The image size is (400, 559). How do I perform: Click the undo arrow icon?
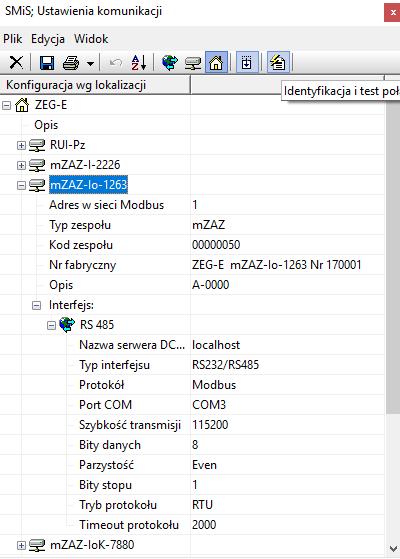coord(116,63)
